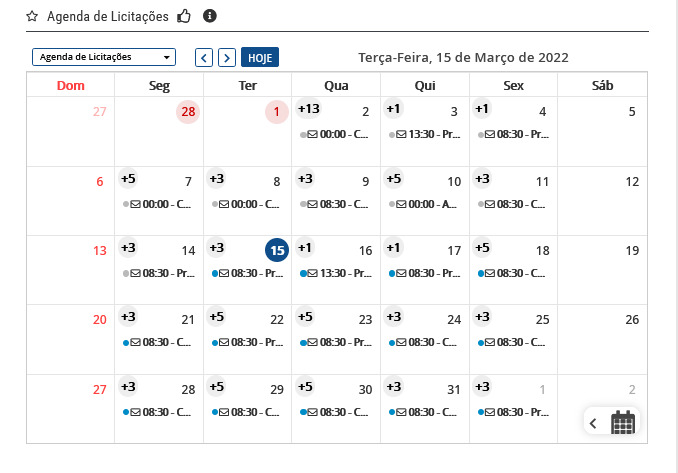The image size is (678, 473).
Task: Click the envelope icon on day 28 event
Action: click(136, 412)
